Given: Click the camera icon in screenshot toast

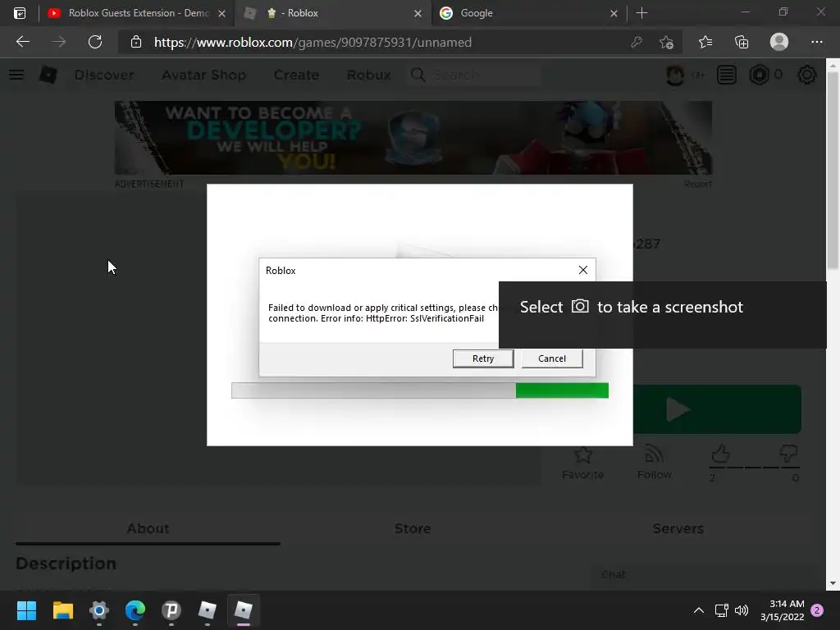Looking at the screenshot, I should click(580, 306).
